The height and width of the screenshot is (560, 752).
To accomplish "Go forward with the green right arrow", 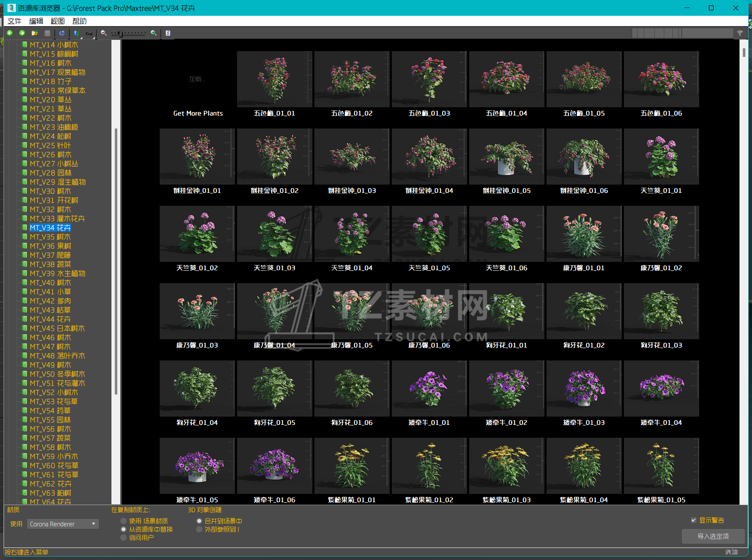I will pyautogui.click(x=22, y=33).
